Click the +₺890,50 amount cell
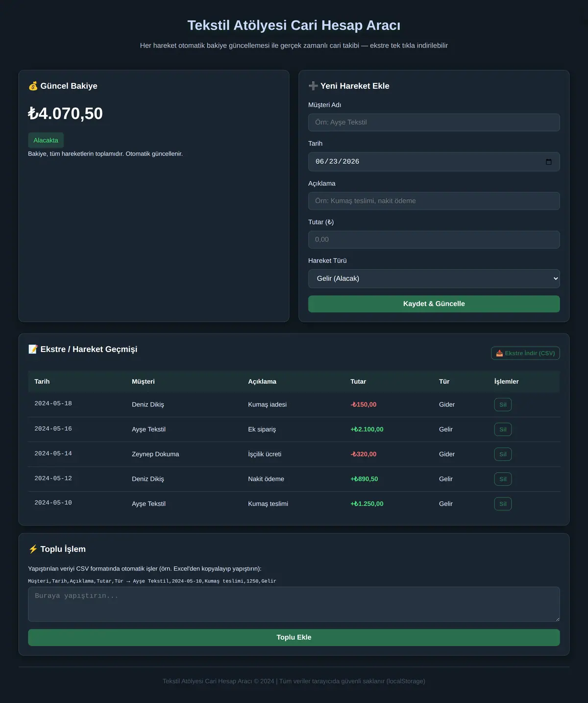This screenshot has width=588, height=703. [364, 479]
